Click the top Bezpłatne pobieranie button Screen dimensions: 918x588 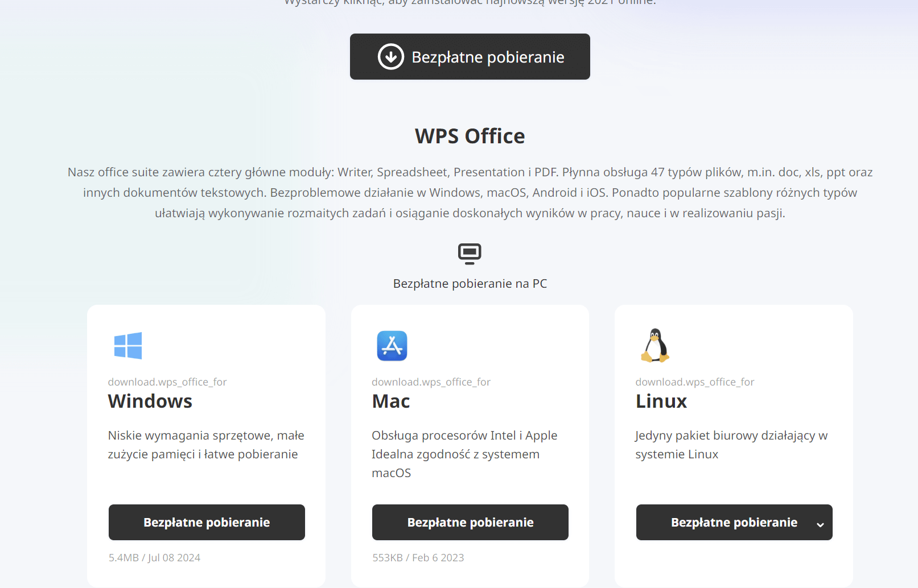[470, 57]
